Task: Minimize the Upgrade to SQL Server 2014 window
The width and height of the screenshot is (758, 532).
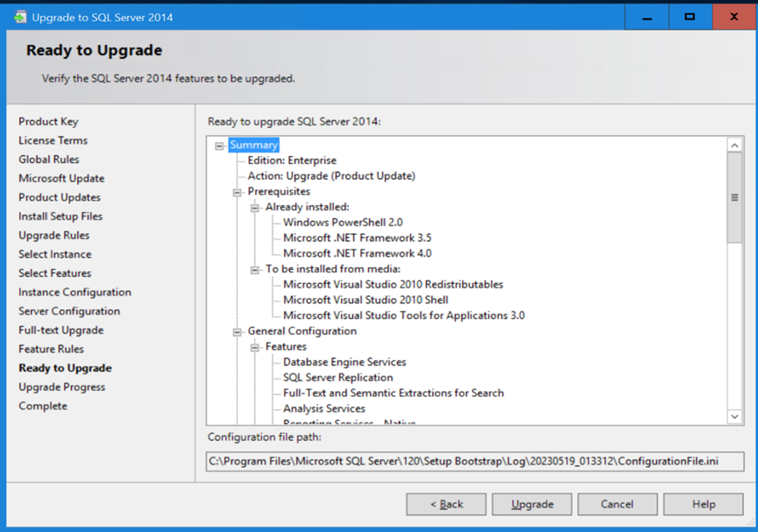Action: (x=647, y=17)
